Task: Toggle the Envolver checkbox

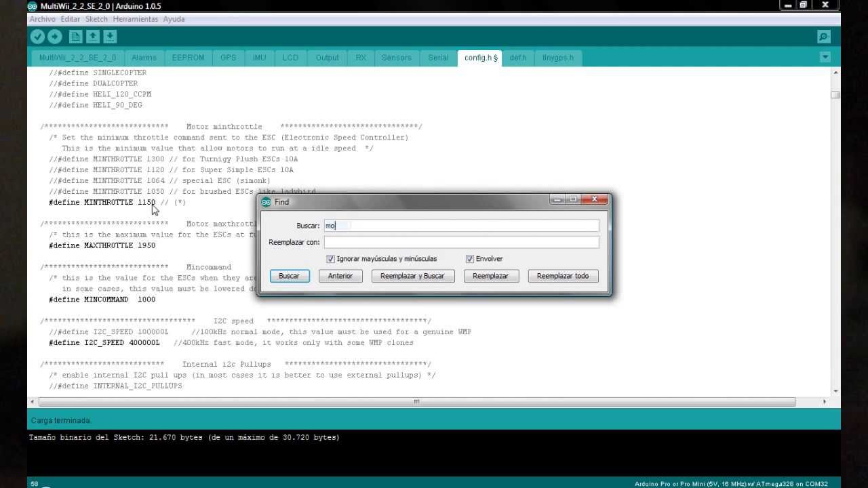Action: coord(469,259)
